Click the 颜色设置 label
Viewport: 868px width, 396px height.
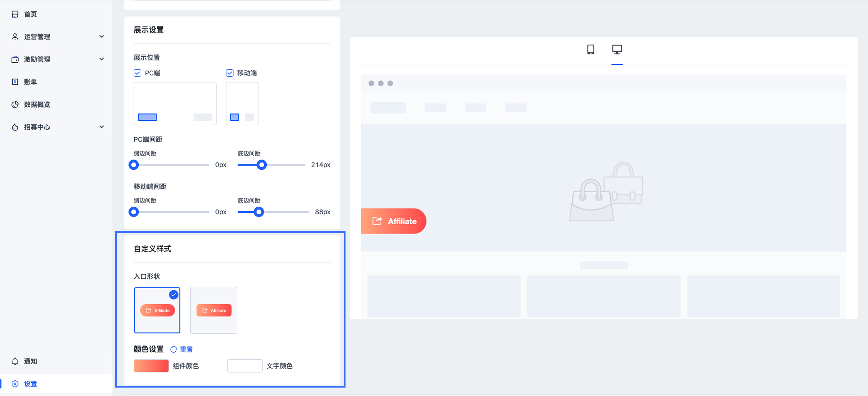149,349
